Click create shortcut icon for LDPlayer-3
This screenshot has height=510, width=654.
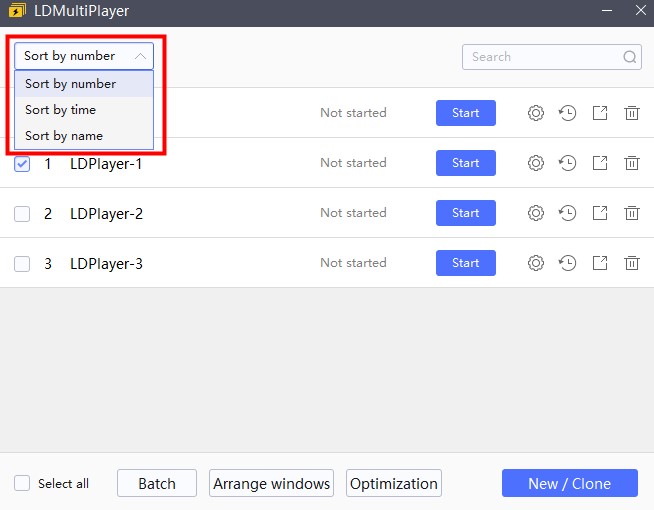(x=600, y=263)
